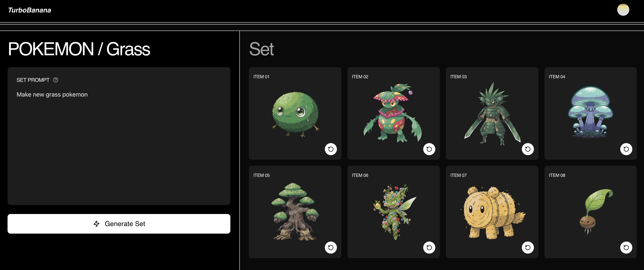Select the hay bale bear image

click(493, 212)
